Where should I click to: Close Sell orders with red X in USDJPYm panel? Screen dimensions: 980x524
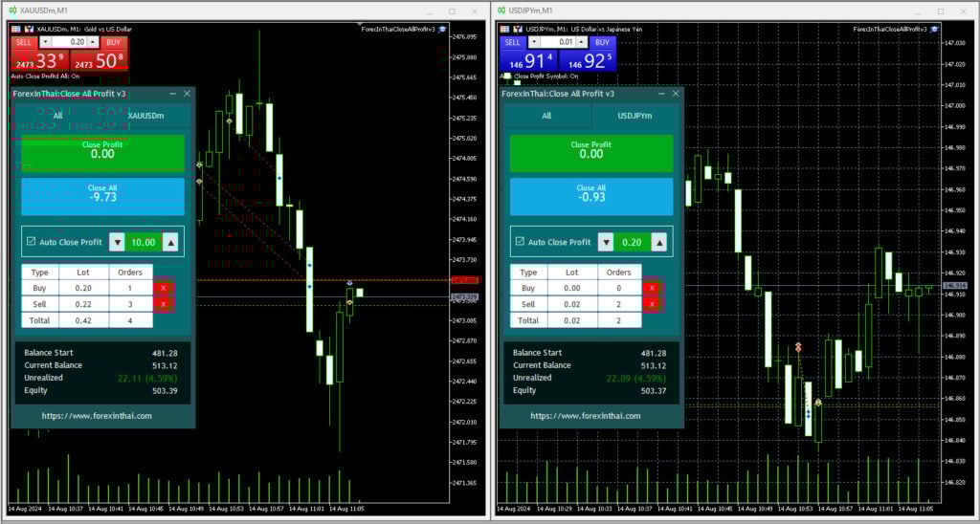coord(651,304)
